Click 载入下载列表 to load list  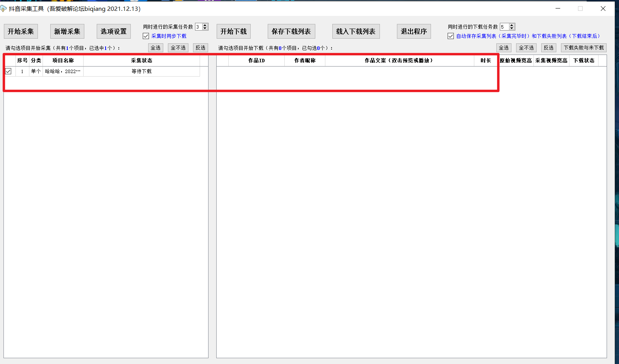(356, 31)
